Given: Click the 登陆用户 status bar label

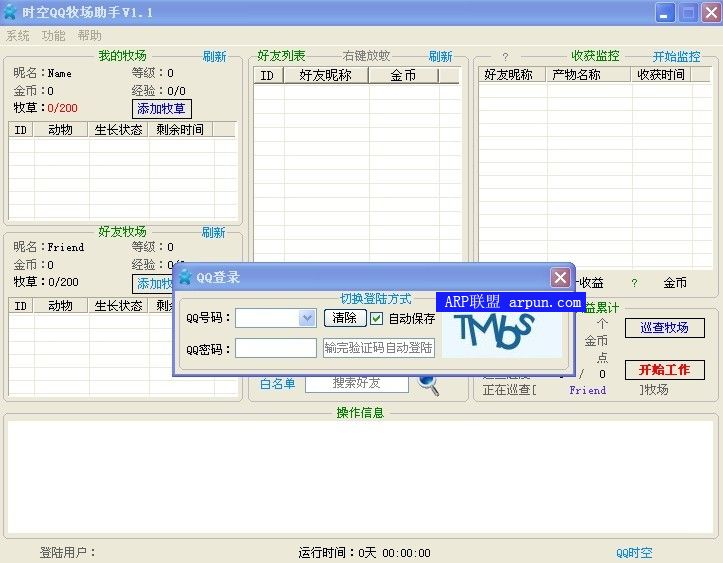Looking at the screenshot, I should point(67,552).
